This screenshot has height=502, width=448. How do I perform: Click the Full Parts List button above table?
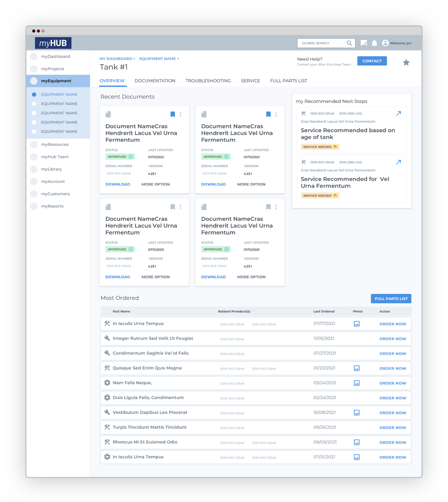(x=391, y=299)
